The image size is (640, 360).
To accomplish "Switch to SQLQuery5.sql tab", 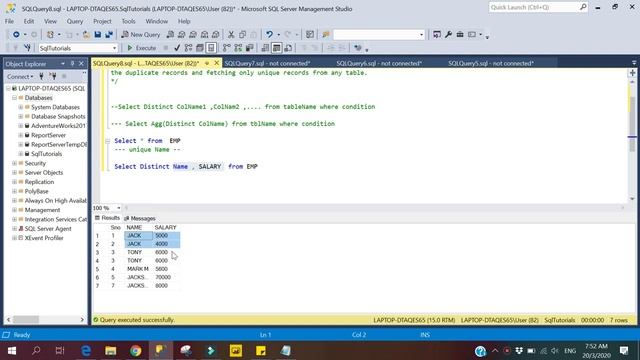I will [x=491, y=63].
